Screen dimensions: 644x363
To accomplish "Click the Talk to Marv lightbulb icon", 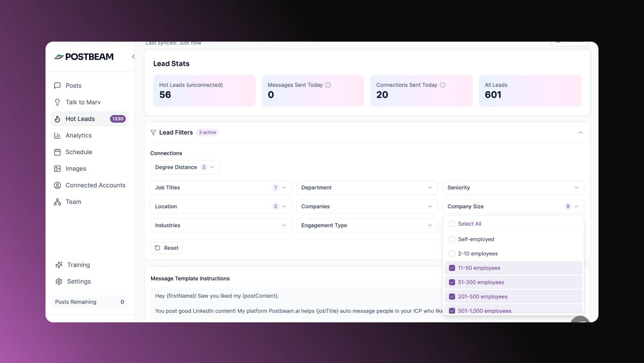I will 58,102.
